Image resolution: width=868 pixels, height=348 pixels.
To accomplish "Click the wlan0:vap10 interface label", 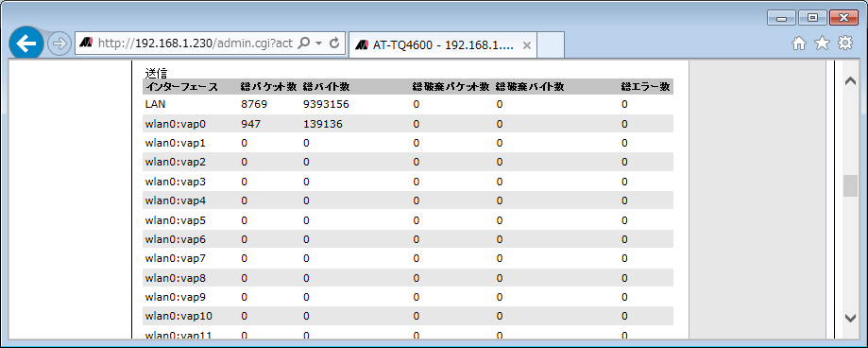I will pyautogui.click(x=179, y=316).
